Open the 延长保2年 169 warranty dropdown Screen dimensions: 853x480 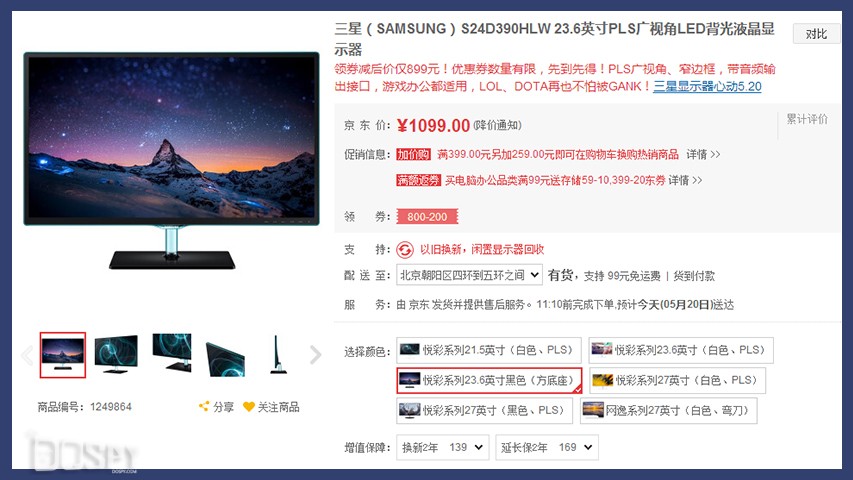pos(547,447)
